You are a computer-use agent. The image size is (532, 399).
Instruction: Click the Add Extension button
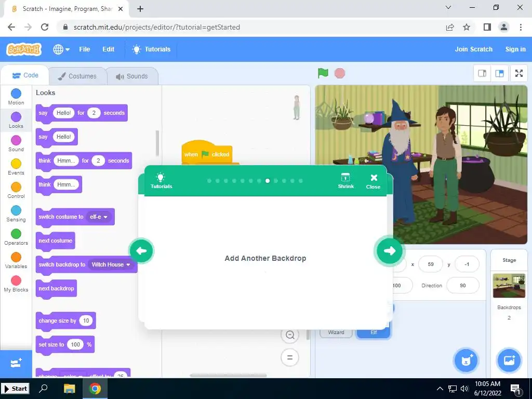[16, 364]
